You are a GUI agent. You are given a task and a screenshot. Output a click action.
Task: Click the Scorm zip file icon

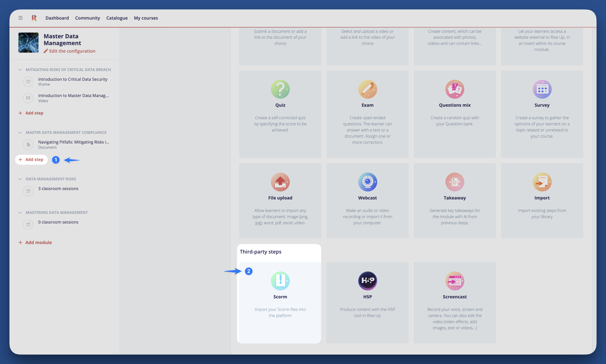point(280,281)
